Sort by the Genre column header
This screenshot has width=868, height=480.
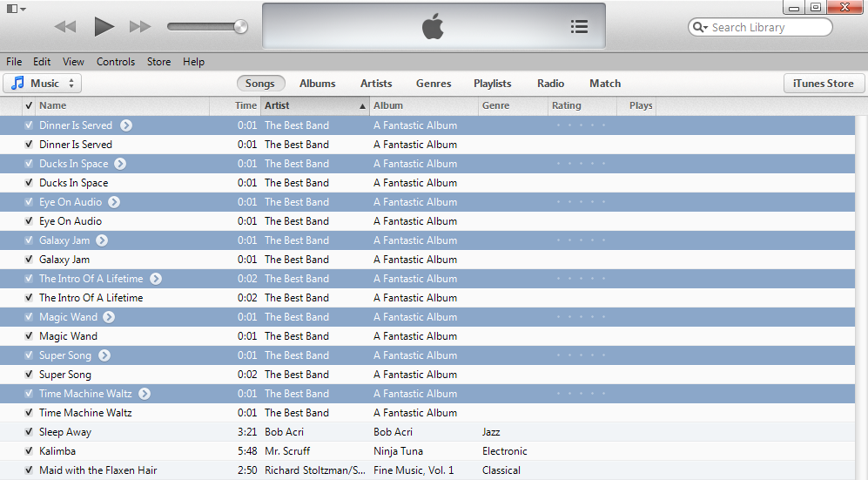(x=513, y=105)
